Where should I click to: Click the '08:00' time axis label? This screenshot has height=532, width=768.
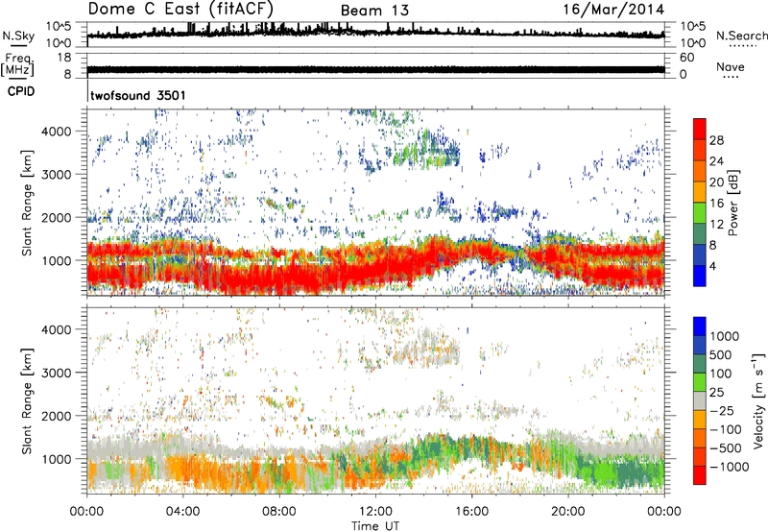[279, 512]
